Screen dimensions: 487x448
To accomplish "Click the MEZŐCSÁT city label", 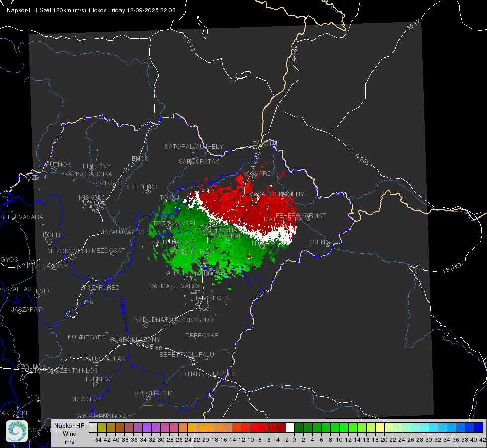I will (x=108, y=250).
